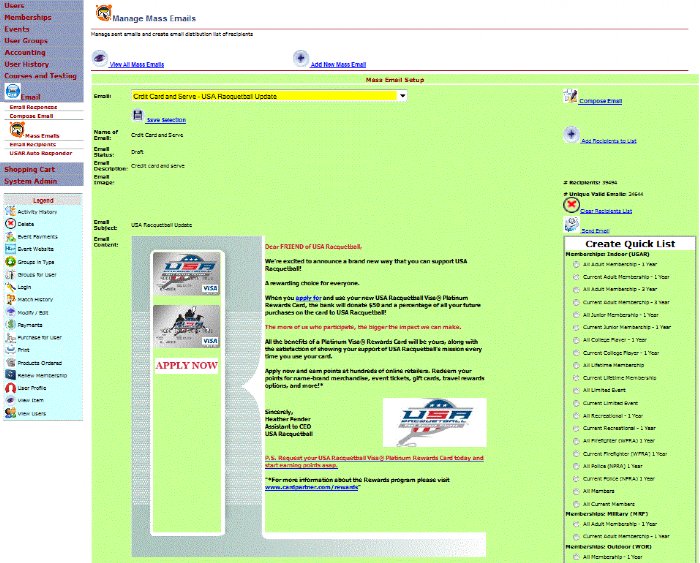Click the Add New Mass Email plus icon
Image resolution: width=700 pixels, height=563 pixels.
tap(301, 58)
